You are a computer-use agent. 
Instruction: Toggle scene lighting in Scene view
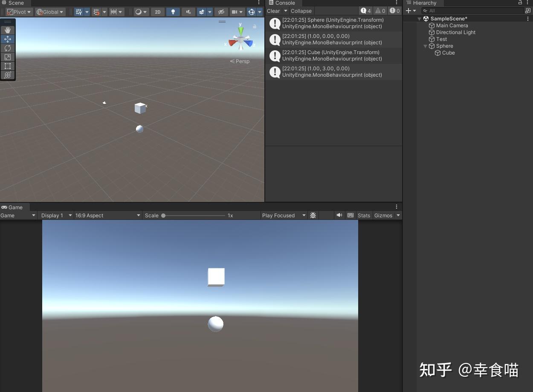(173, 12)
